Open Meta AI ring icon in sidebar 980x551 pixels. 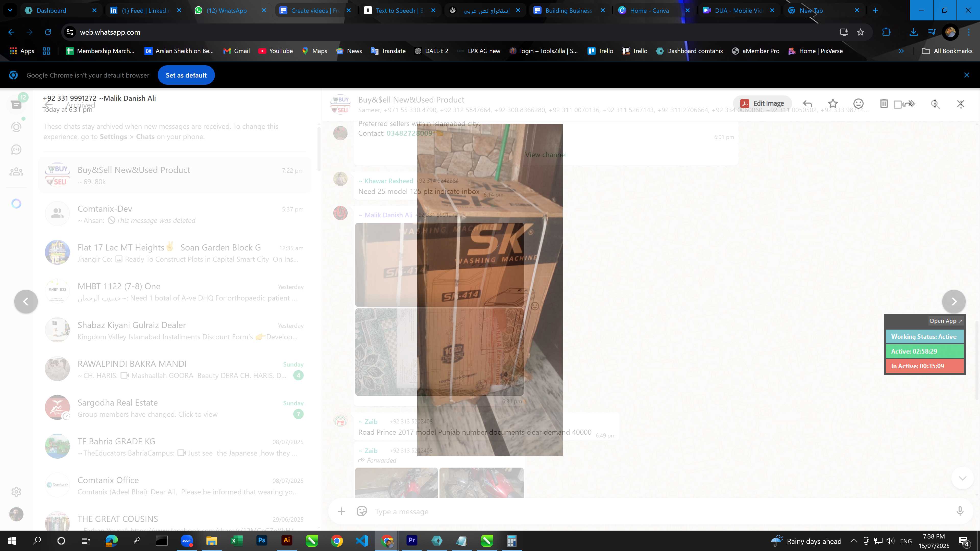tap(16, 204)
